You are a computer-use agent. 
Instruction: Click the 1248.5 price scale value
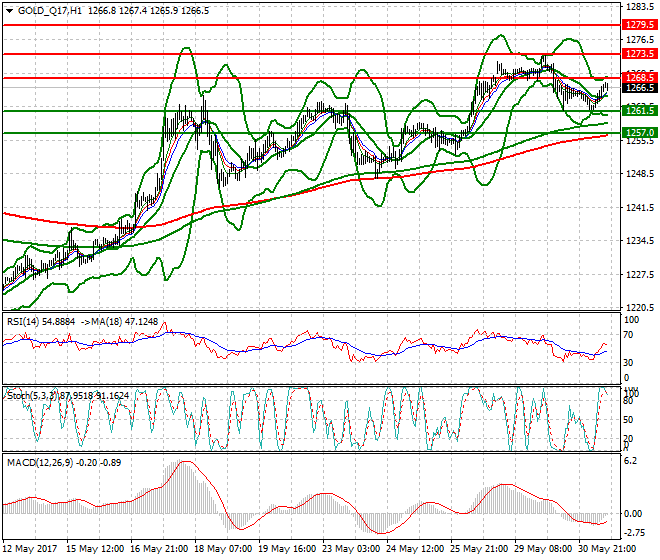[x=640, y=174]
